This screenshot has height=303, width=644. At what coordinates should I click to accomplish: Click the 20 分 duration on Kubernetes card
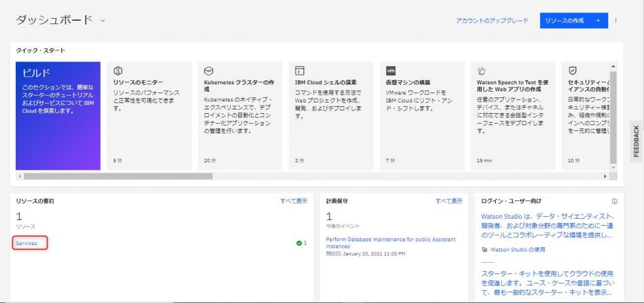[210, 160]
